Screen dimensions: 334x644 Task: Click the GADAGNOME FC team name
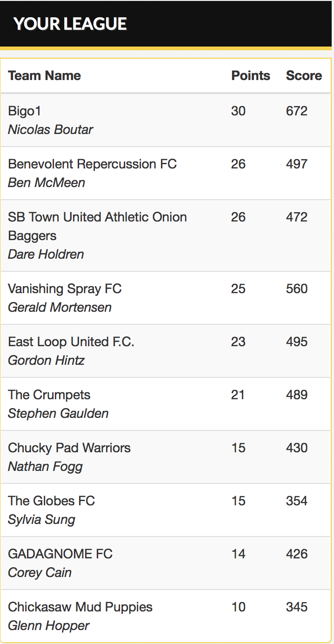[60, 554]
